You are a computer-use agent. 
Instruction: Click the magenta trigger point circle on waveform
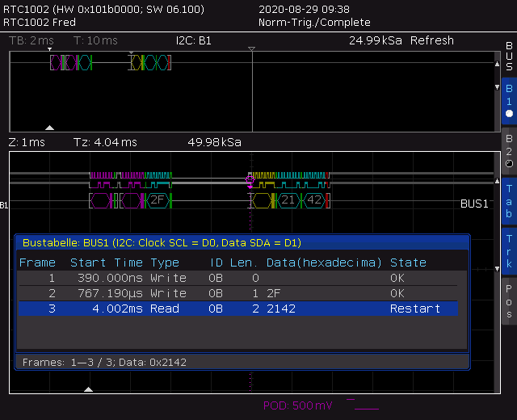[x=250, y=180]
